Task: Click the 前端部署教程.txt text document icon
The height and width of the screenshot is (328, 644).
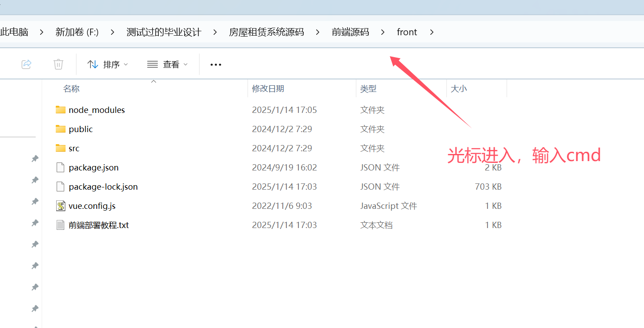Action: click(x=61, y=225)
